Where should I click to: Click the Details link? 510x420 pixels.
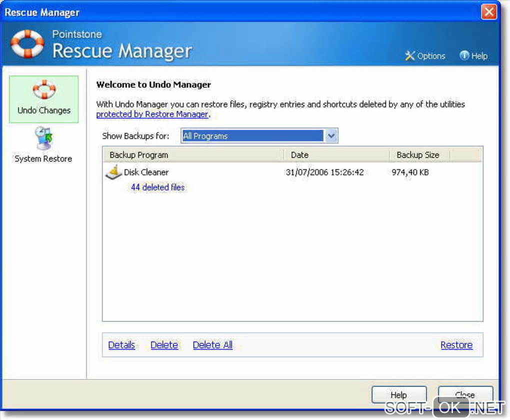pos(121,345)
